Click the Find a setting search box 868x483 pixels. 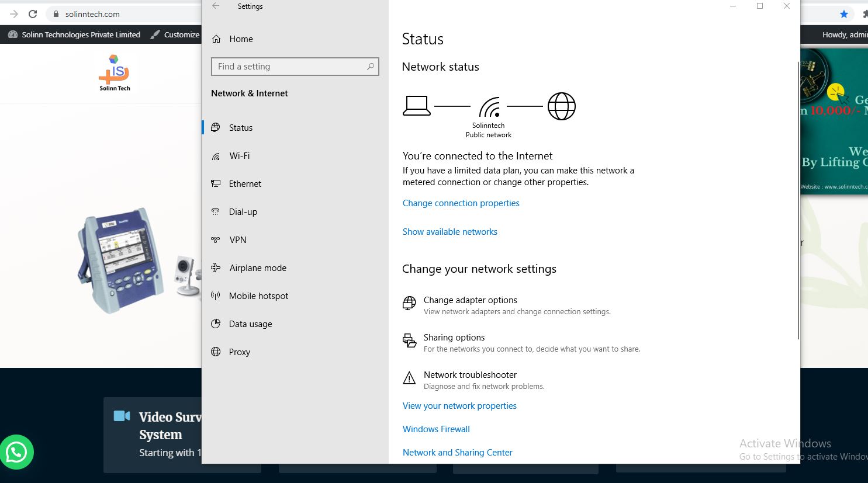pos(289,67)
